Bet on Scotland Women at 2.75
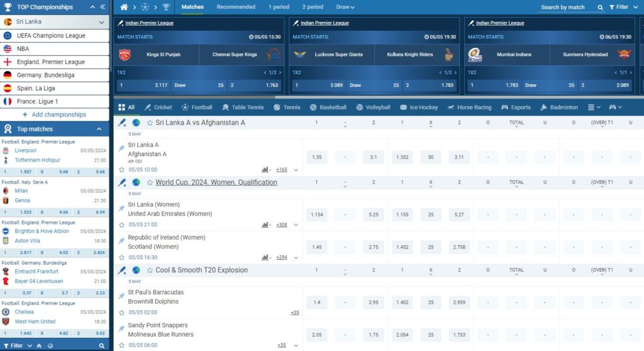The width and height of the screenshot is (644, 351). 374,247
